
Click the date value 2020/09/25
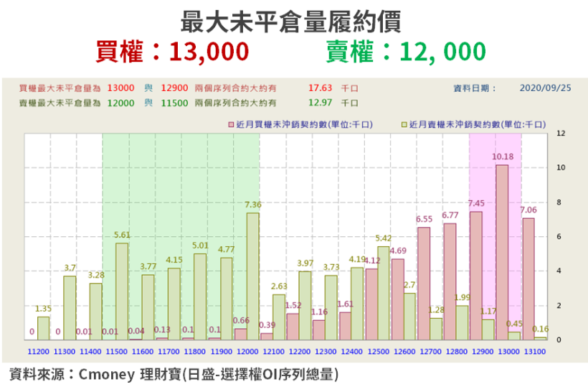[x=545, y=88]
